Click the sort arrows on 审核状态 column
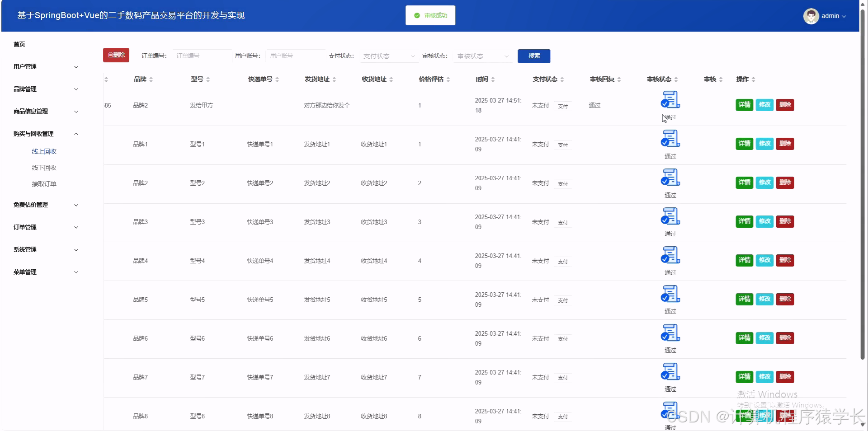868x431 pixels. coord(676,79)
